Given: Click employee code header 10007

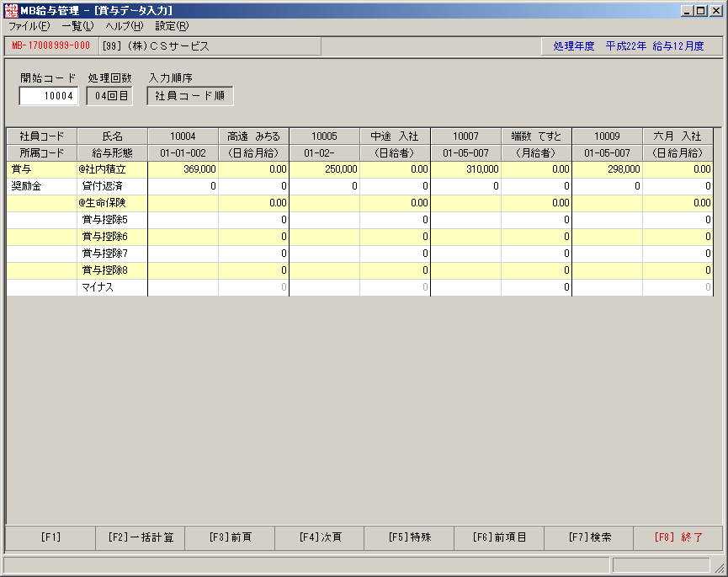Looking at the screenshot, I should point(465,136).
